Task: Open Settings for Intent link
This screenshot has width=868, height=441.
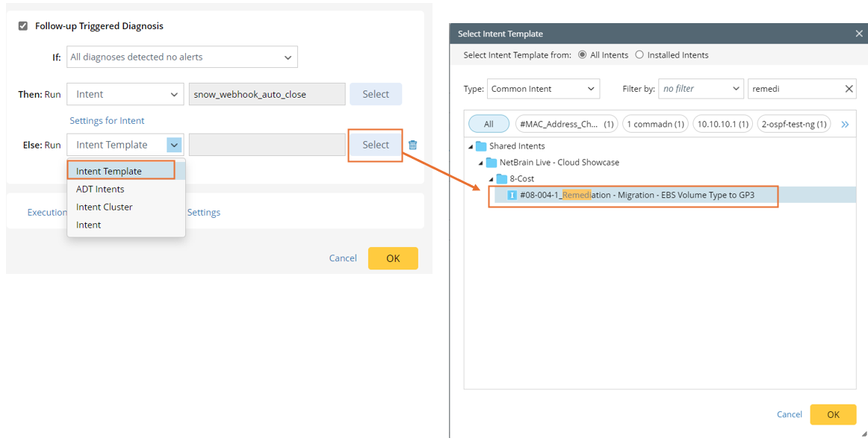Action: pos(107,120)
